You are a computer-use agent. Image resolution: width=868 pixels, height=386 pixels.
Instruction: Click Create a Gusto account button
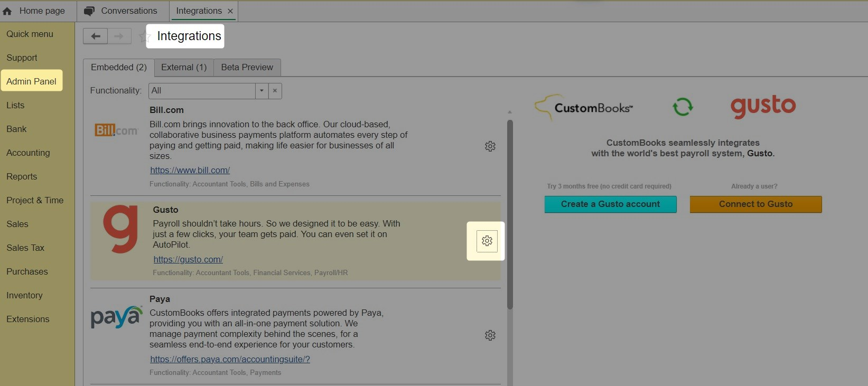coord(610,204)
